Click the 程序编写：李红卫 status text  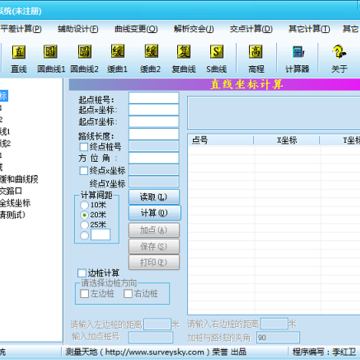click(324, 352)
